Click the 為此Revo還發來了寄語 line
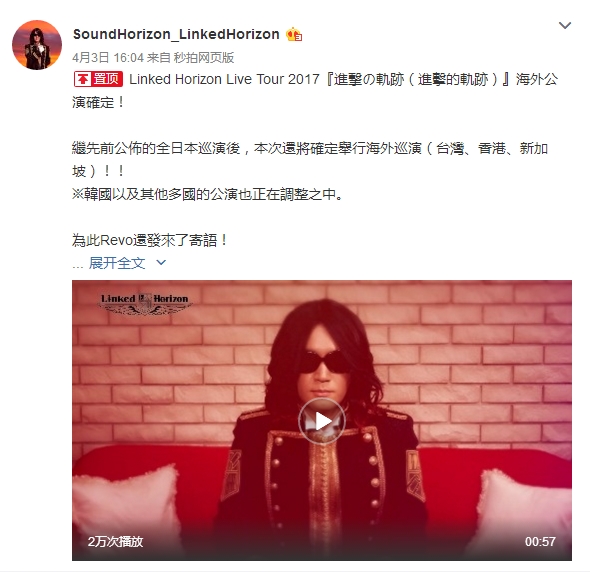Viewport: 590px width, 579px height. pos(150,240)
